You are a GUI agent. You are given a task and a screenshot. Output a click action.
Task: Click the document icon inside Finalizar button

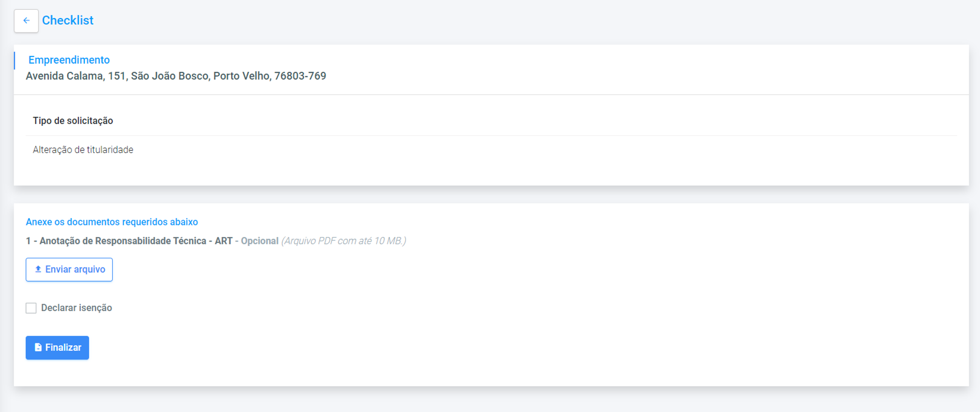(x=38, y=347)
